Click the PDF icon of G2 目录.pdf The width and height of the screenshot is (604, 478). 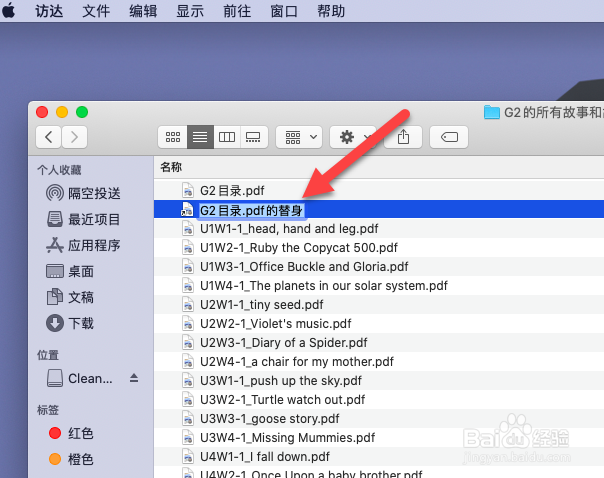[188, 190]
